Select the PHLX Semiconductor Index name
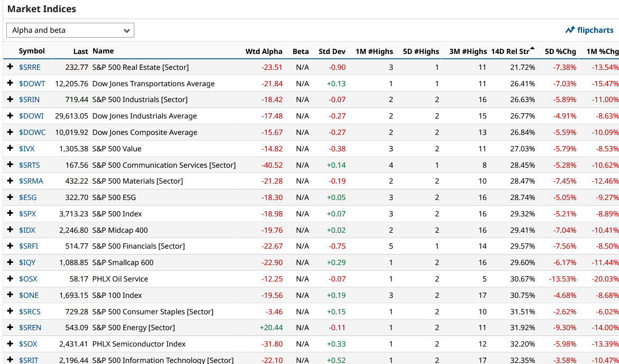Viewport: 619px width, 364px height. (139, 344)
